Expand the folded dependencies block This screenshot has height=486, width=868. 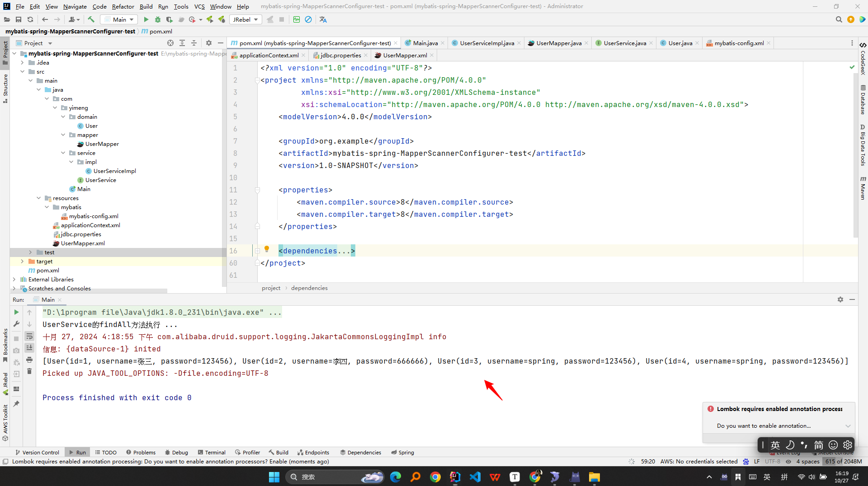click(x=257, y=251)
